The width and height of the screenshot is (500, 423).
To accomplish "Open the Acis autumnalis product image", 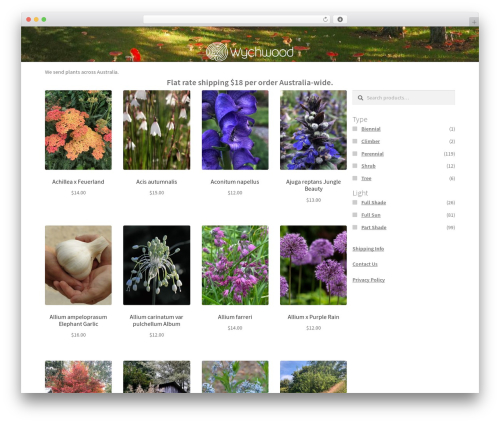I will pyautogui.click(x=157, y=130).
